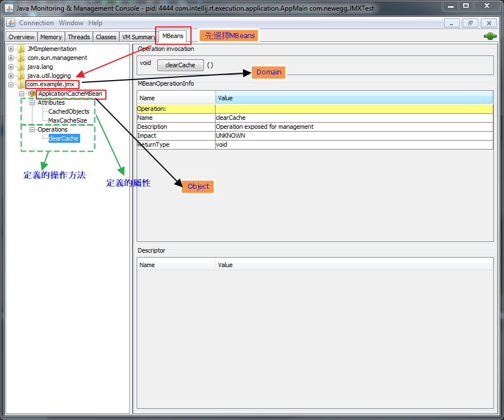Select the MaxCacheSize attribute
The width and height of the screenshot is (504, 420).
point(67,120)
